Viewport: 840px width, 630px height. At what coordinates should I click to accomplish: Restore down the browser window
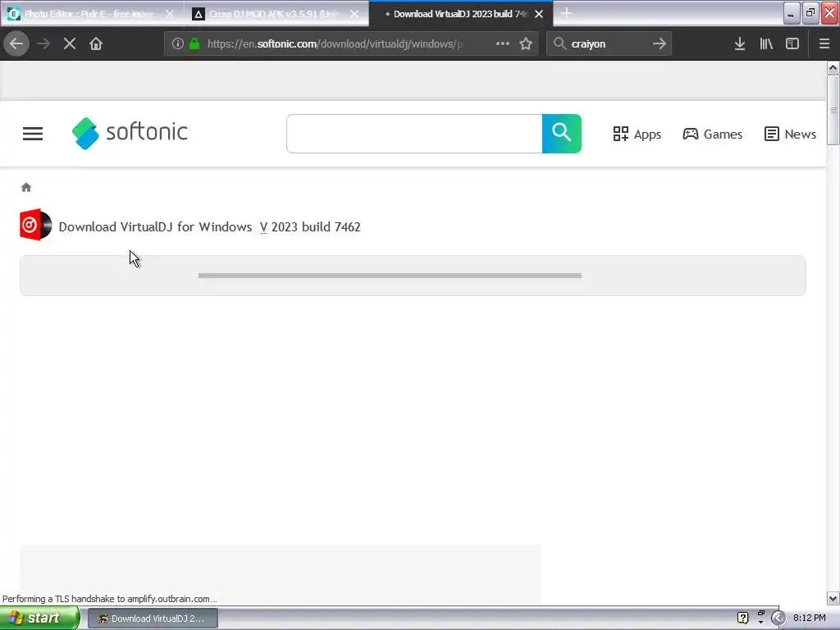(810, 13)
